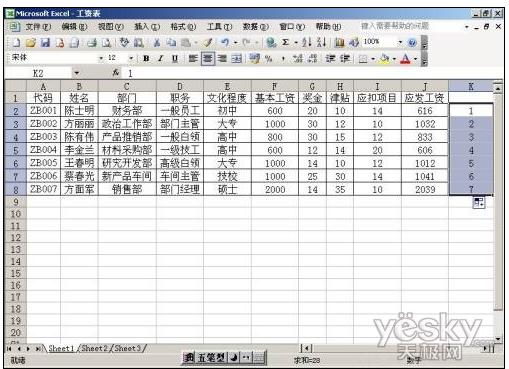Apply the Font Color red A
The width and height of the screenshot is (509, 369).
click(x=406, y=59)
